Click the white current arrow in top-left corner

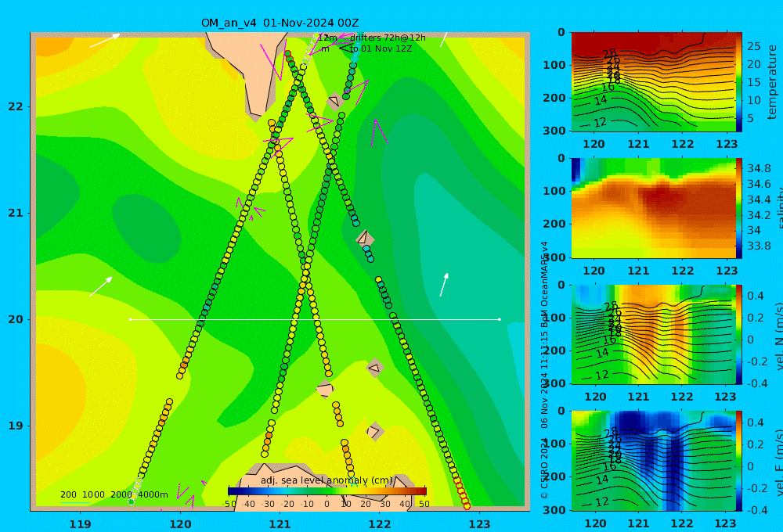pyautogui.click(x=105, y=41)
